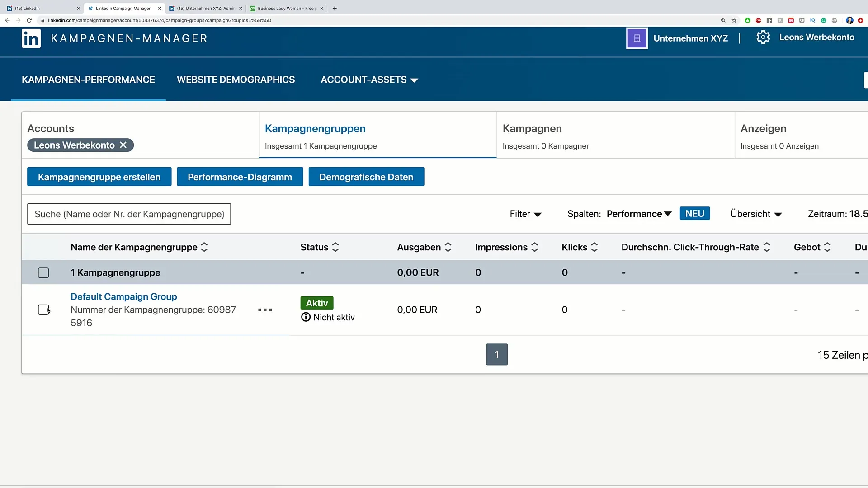The width and height of the screenshot is (868, 488).
Task: Expand the Übersicht dropdown
Action: (756, 214)
